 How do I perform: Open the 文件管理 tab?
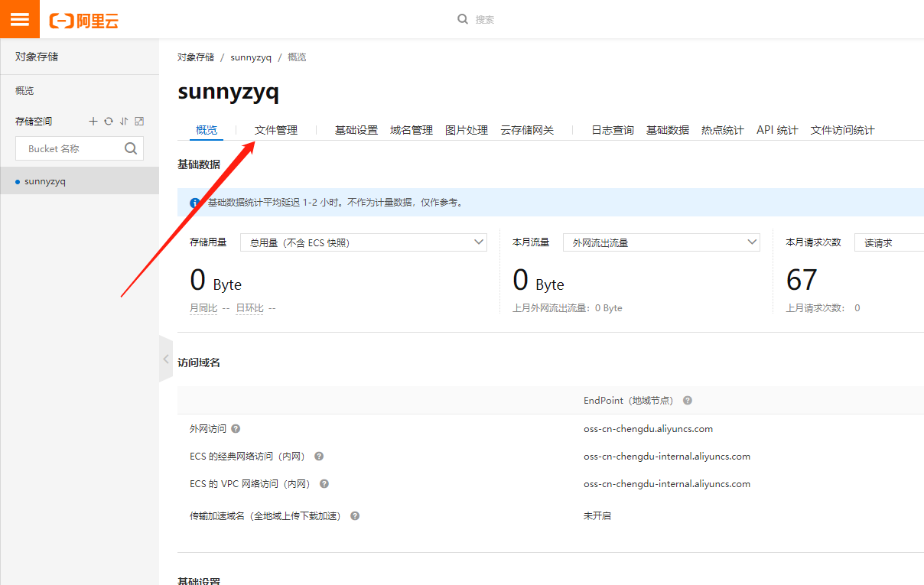[276, 130]
